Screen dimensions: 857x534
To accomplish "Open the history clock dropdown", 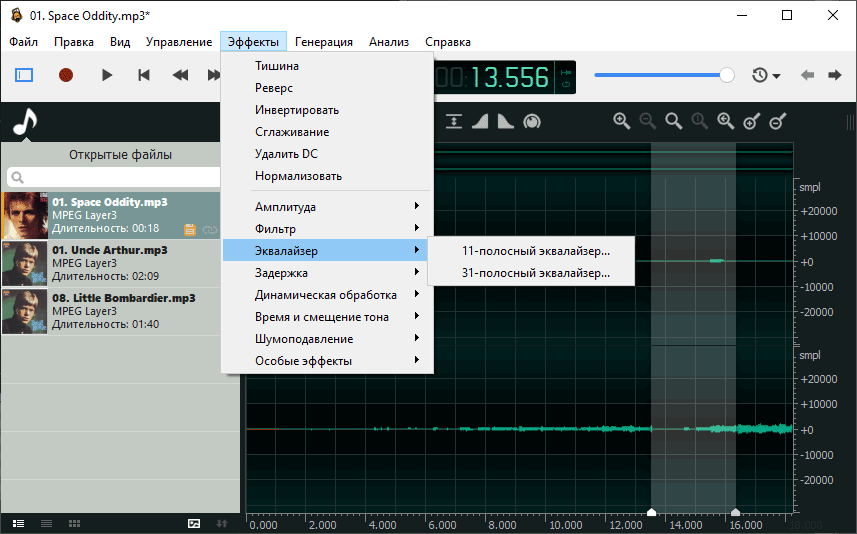I will [x=766, y=75].
